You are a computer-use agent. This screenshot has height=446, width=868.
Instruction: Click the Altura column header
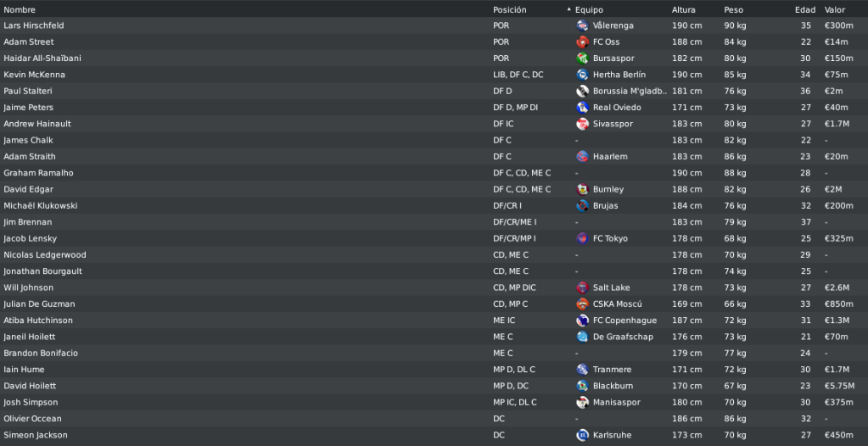coord(684,10)
